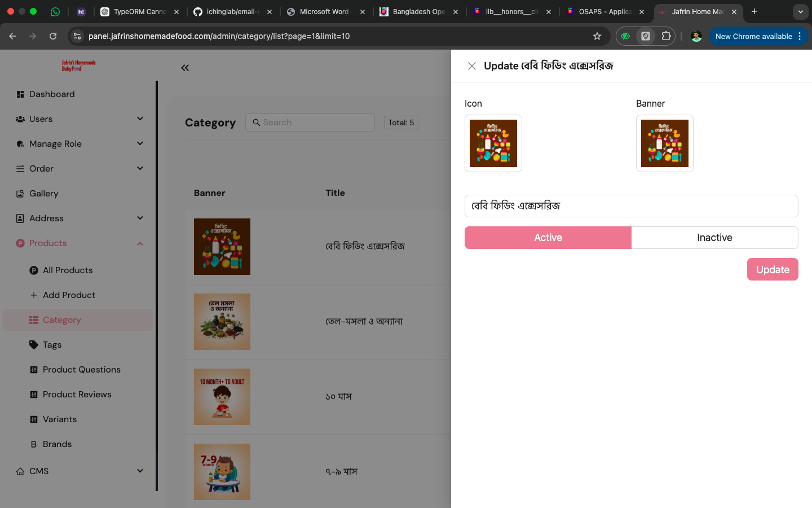This screenshot has height=508, width=812.
Task: Bookmark this page with star icon
Action: [597, 36]
